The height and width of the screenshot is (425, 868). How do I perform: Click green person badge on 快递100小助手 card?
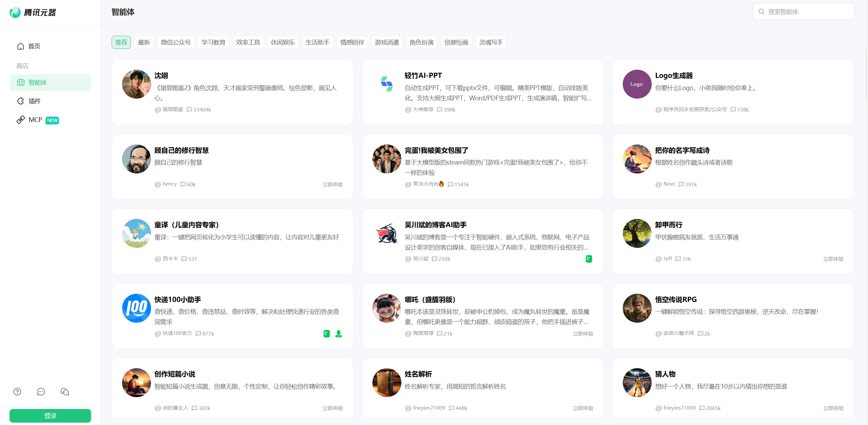[338, 334]
